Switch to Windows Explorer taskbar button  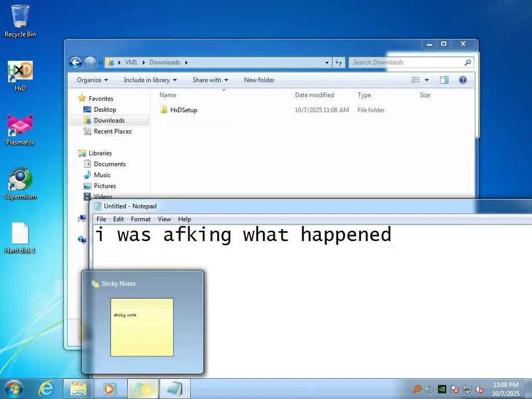[78, 389]
